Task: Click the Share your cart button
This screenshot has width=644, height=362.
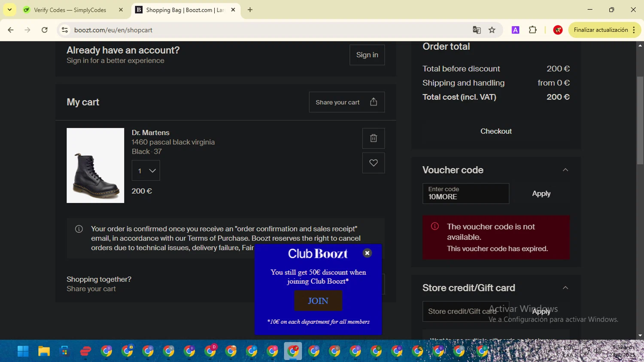Action: click(346, 102)
